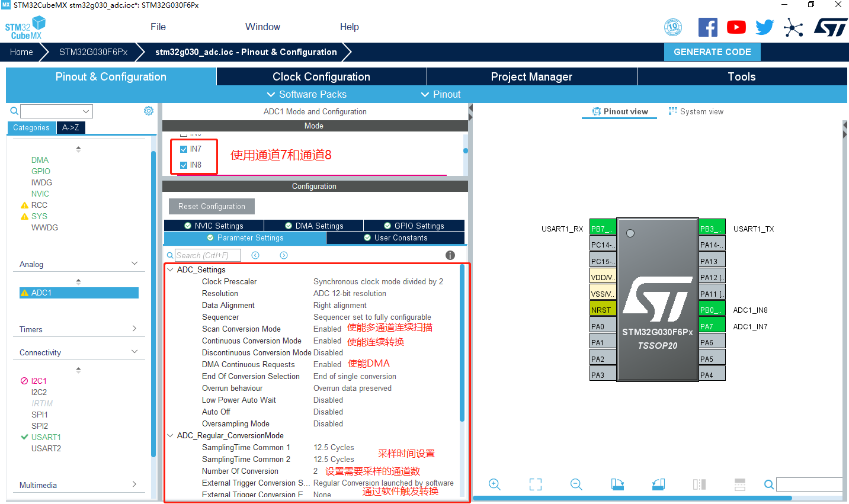Switch to Clock Configuration tab
This screenshot has height=504, width=849.
321,76
